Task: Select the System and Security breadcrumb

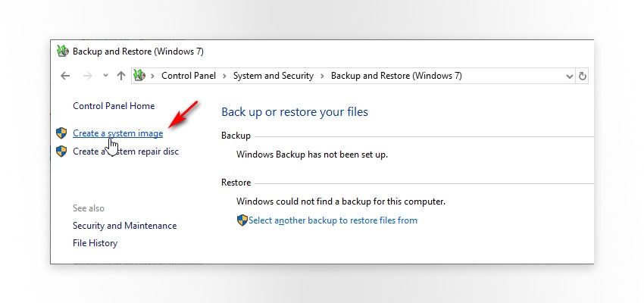Action: point(274,76)
